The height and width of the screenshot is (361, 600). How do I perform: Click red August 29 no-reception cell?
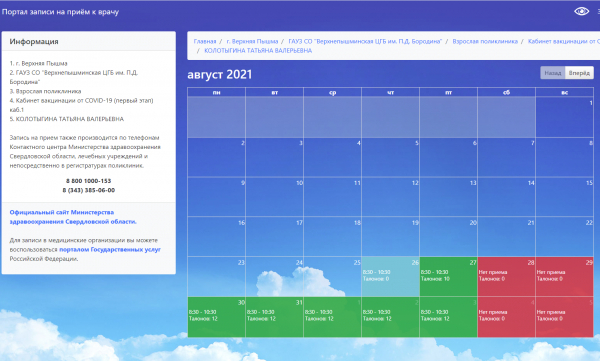coord(564,276)
